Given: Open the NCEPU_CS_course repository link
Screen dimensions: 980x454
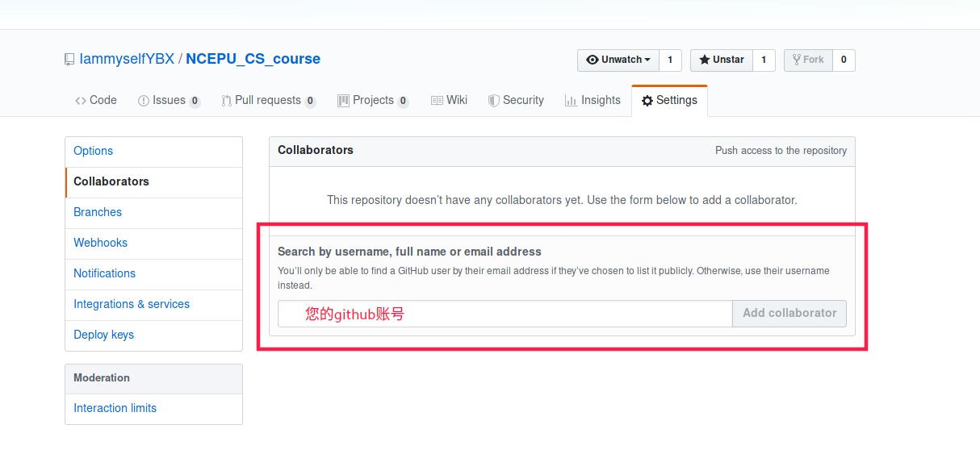Looking at the screenshot, I should [253, 59].
